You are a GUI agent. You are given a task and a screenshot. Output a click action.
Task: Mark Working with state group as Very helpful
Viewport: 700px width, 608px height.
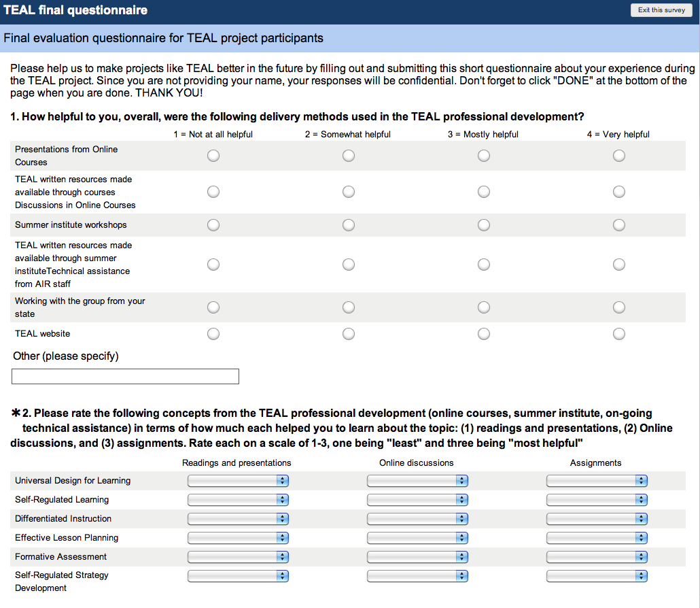click(618, 307)
